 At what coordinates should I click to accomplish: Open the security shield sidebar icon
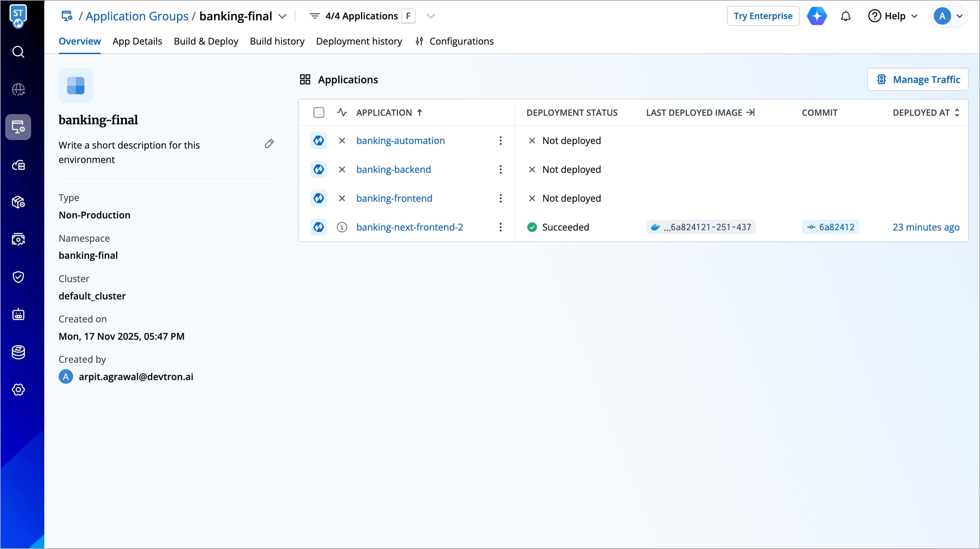pos(18,277)
